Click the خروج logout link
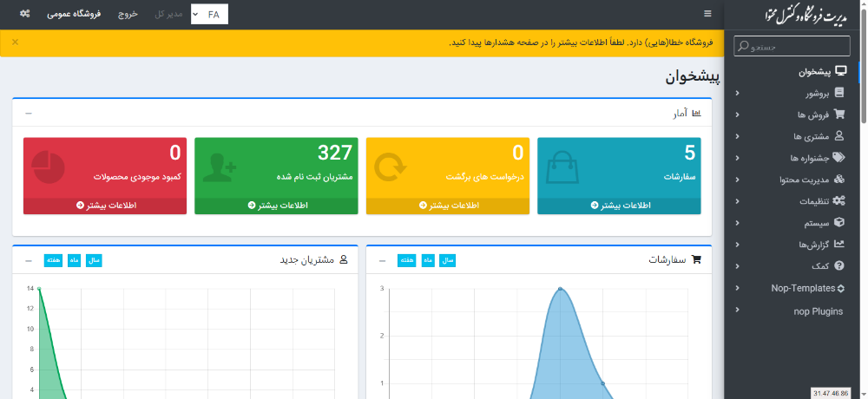 [x=128, y=14]
